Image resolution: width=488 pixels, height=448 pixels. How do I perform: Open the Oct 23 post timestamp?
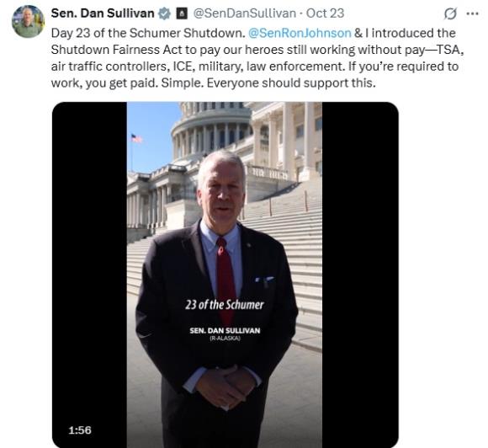coord(325,13)
